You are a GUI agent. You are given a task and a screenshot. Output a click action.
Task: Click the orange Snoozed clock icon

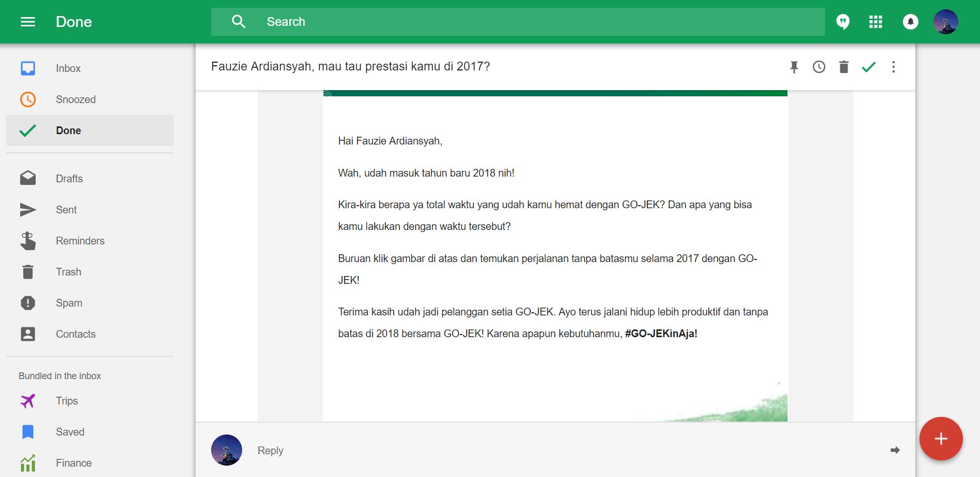[28, 99]
